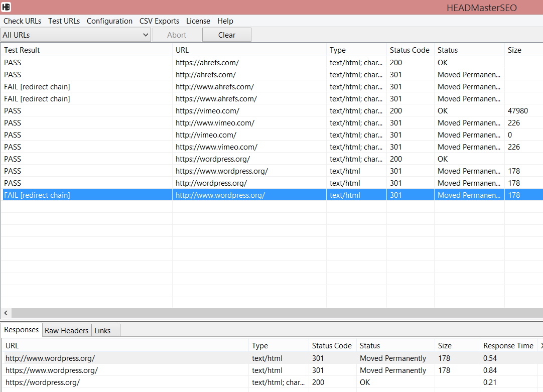This screenshot has height=392, width=543.
Task: Sort Responses panel by URL header
Action: (125, 346)
